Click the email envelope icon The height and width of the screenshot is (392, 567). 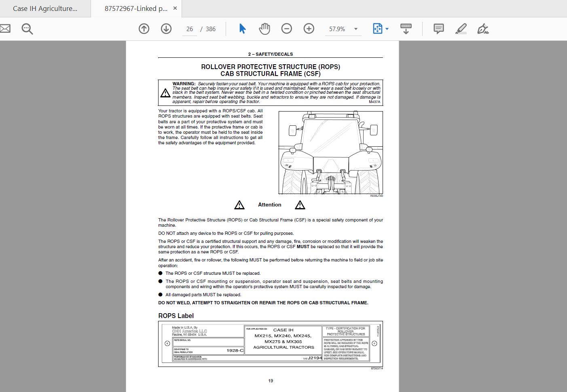[x=4, y=29]
